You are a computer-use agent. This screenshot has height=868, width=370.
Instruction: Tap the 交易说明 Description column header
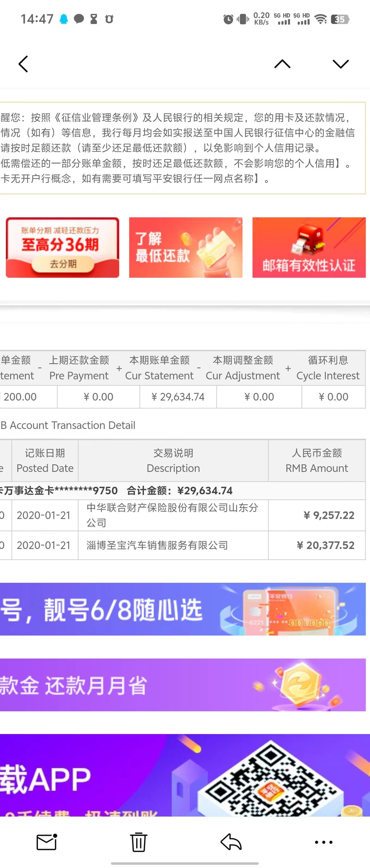[x=173, y=460]
